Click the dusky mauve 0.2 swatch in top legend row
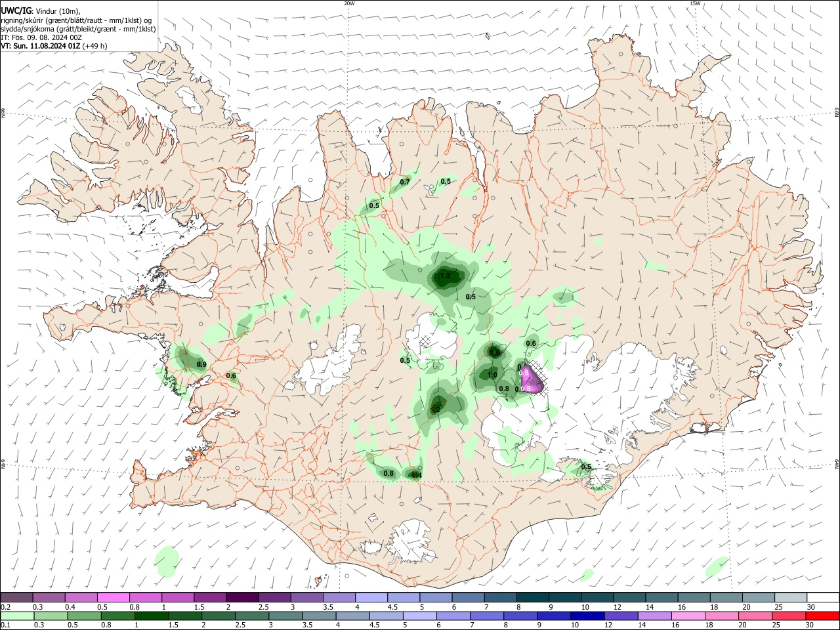The image size is (840, 630). pos(16,597)
